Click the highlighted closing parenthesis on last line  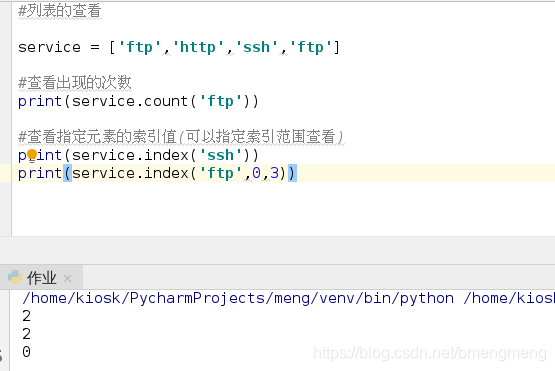pyautogui.click(x=292, y=173)
